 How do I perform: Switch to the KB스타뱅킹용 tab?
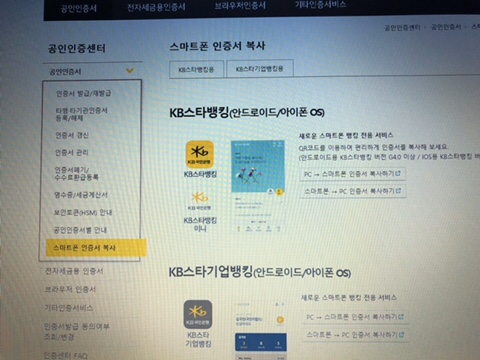coord(196,69)
